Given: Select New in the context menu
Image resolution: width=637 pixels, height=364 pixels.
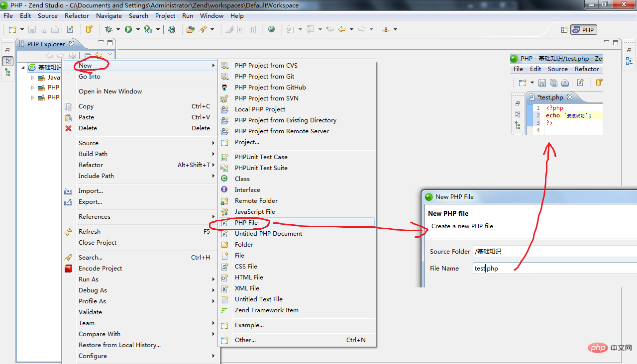Looking at the screenshot, I should coord(140,65).
